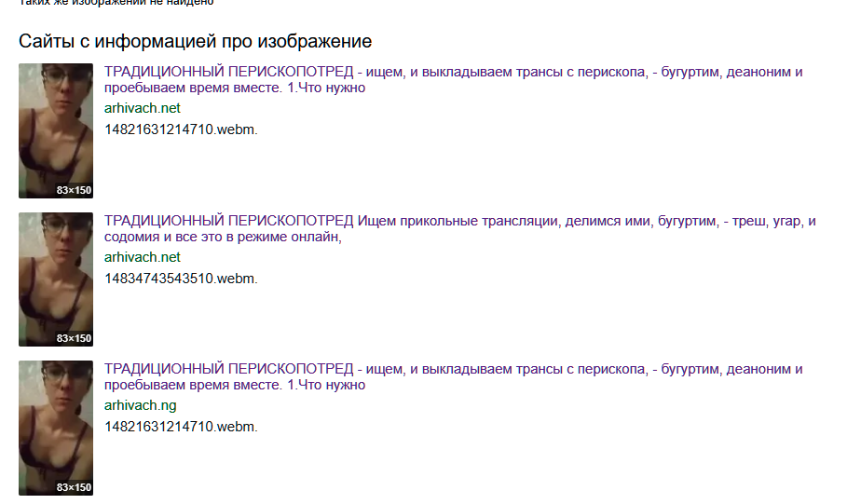Click the 83×150 badge on the arhivach.ng thumbnail
The width and height of the screenshot is (861, 504).
74,487
